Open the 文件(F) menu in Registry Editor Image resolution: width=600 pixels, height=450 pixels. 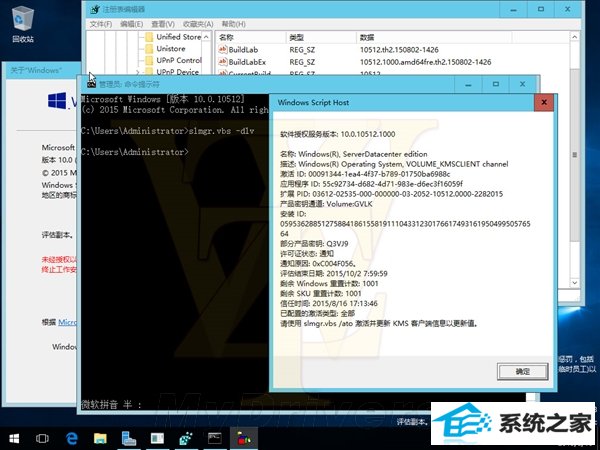(x=101, y=24)
